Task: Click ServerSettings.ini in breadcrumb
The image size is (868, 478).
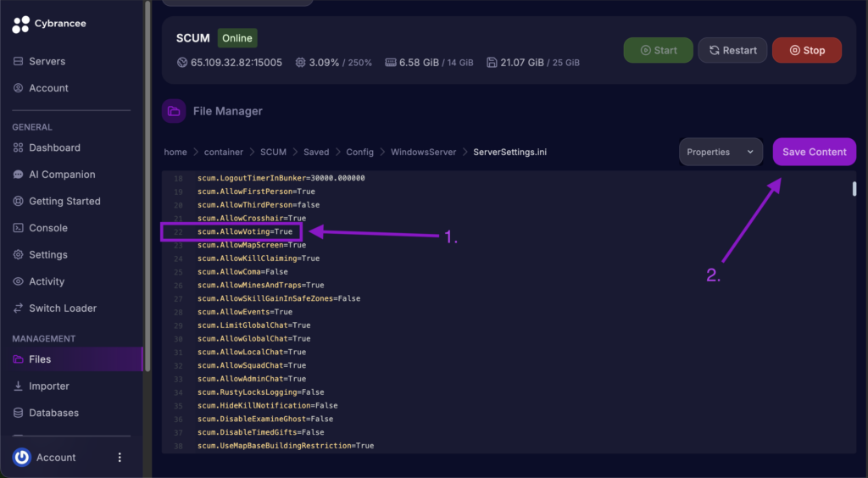Action: [509, 153]
